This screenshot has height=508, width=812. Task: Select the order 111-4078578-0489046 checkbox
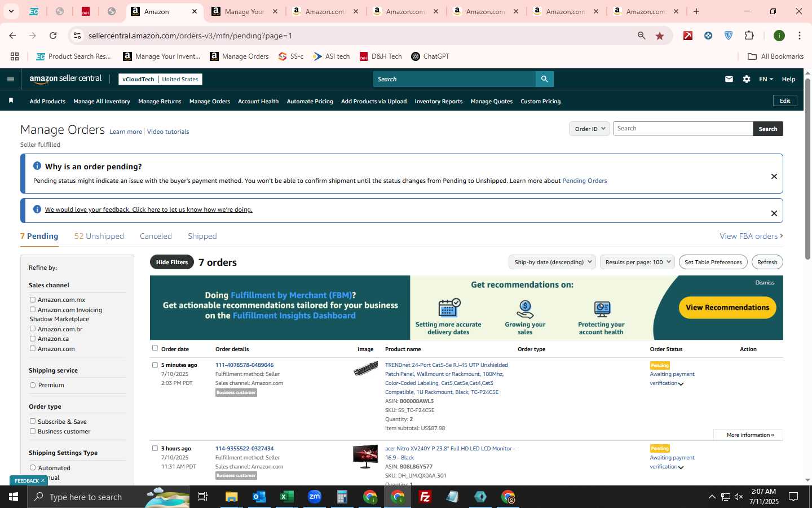pyautogui.click(x=155, y=365)
